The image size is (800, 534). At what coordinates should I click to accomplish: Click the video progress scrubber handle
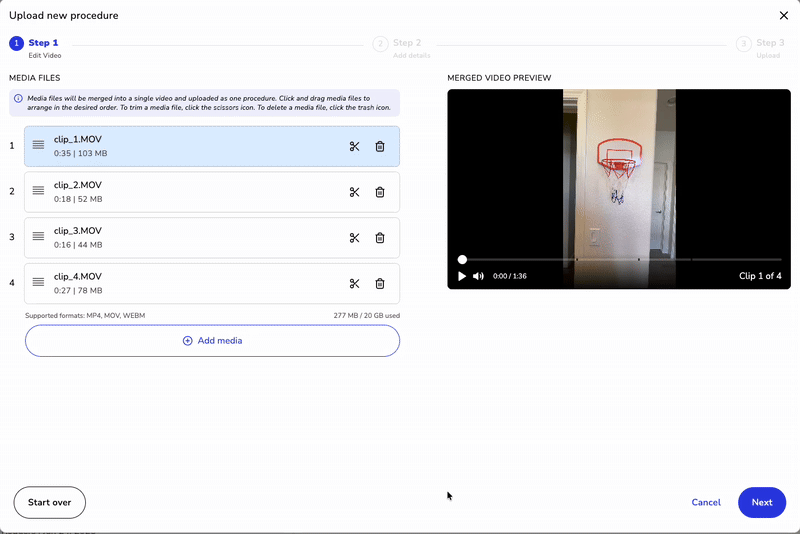click(462, 260)
